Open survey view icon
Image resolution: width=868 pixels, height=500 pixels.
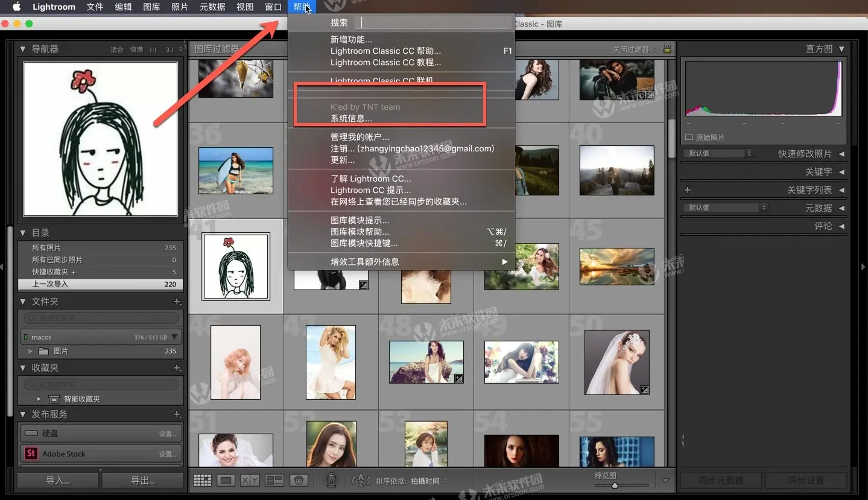(x=274, y=481)
